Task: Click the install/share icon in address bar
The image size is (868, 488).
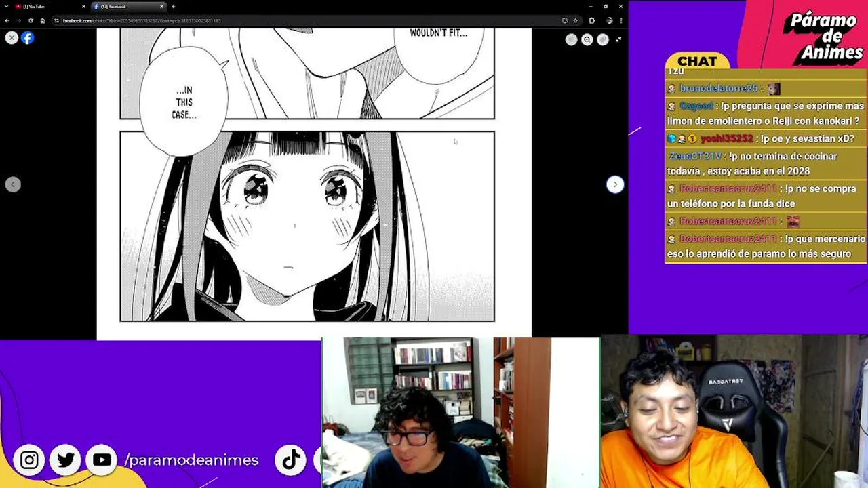Action: 564,20
